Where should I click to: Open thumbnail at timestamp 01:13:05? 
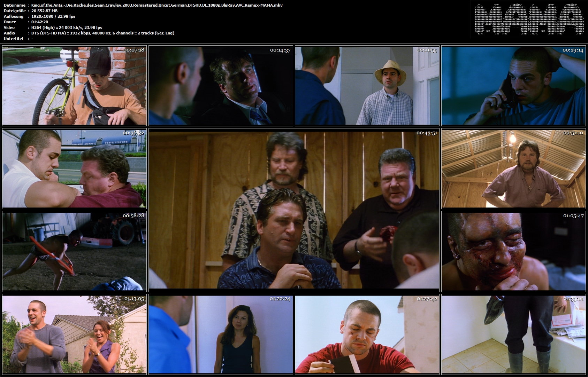(x=74, y=335)
